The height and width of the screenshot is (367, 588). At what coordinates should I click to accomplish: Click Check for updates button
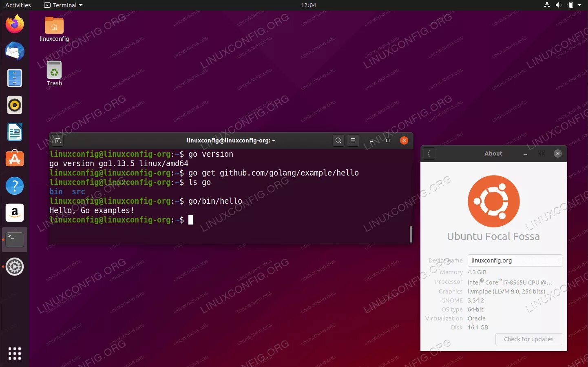click(x=529, y=339)
